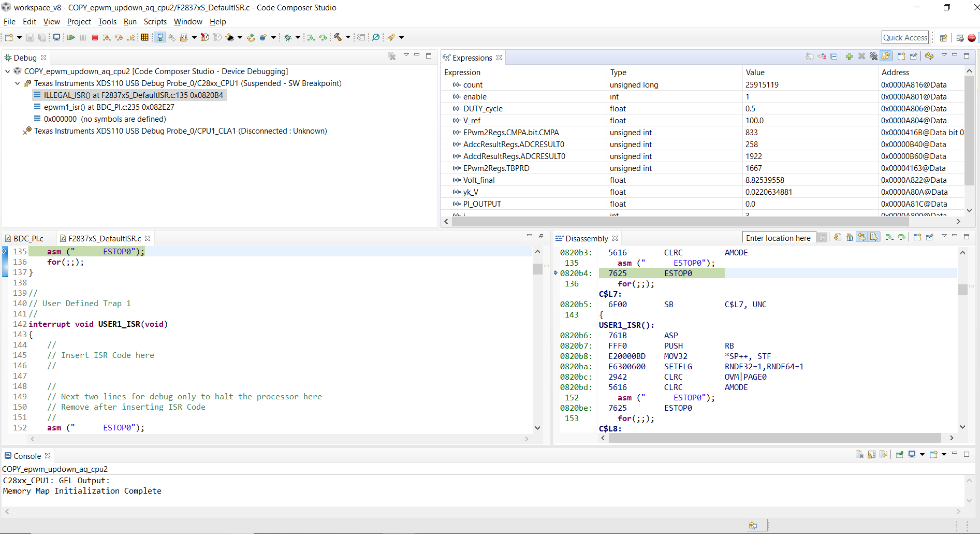980x534 pixels.
Task: Select epwm1_isr() at BDC_PI.c:235 frame
Action: click(x=104, y=107)
